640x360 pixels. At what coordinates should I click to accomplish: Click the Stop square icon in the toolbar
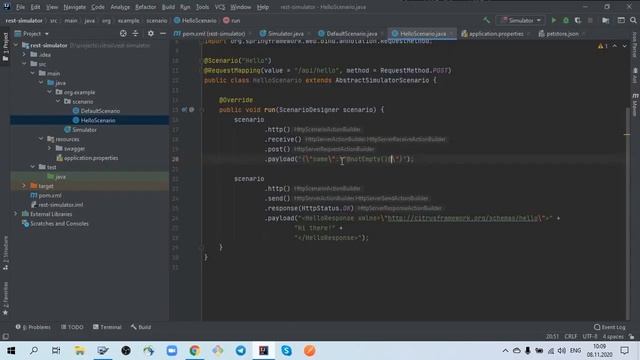pos(590,20)
